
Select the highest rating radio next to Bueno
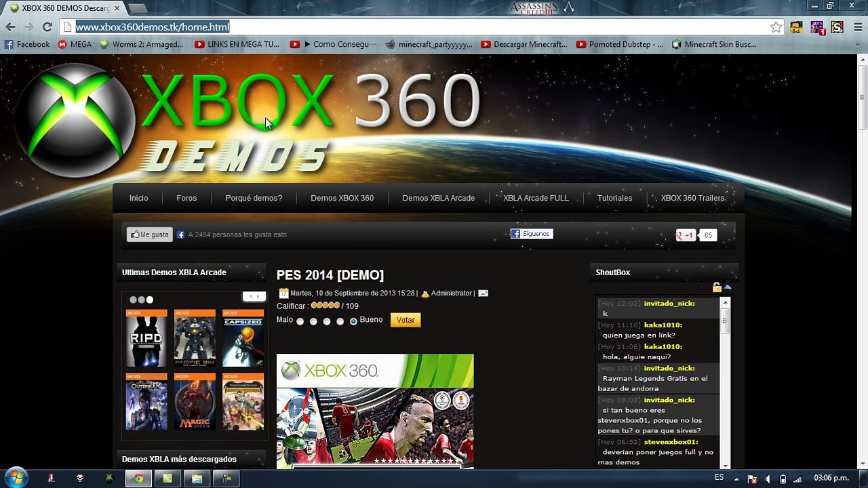pyautogui.click(x=353, y=321)
